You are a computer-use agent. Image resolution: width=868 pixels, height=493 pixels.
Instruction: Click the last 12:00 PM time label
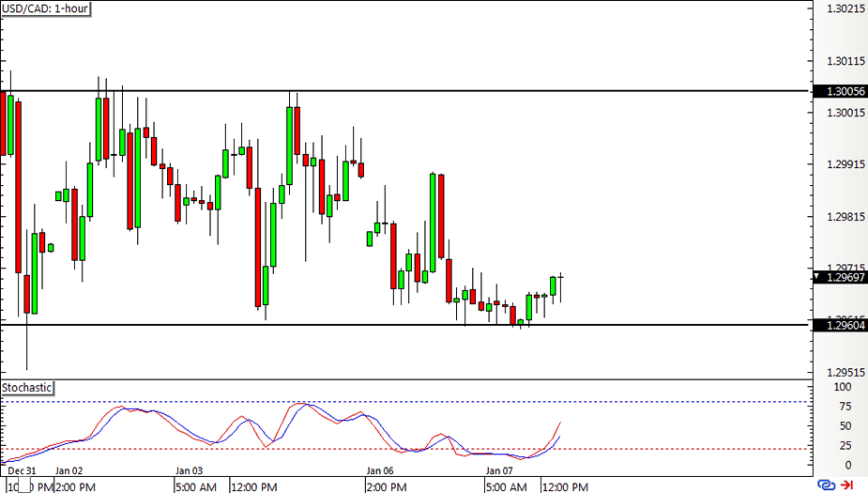pyautogui.click(x=565, y=487)
